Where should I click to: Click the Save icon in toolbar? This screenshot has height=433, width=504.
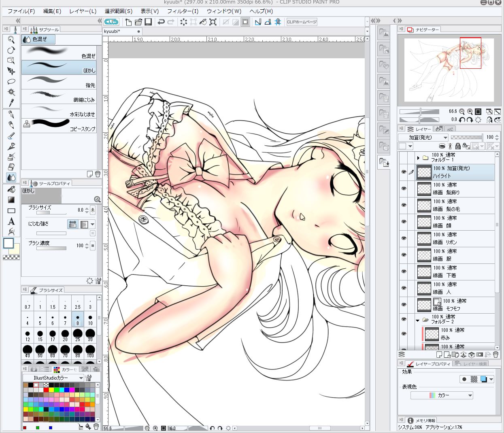148,22
